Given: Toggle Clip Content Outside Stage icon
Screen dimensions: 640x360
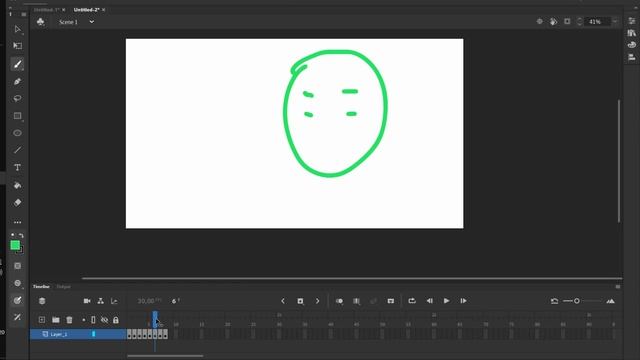Looking at the screenshot, I should [567, 22].
